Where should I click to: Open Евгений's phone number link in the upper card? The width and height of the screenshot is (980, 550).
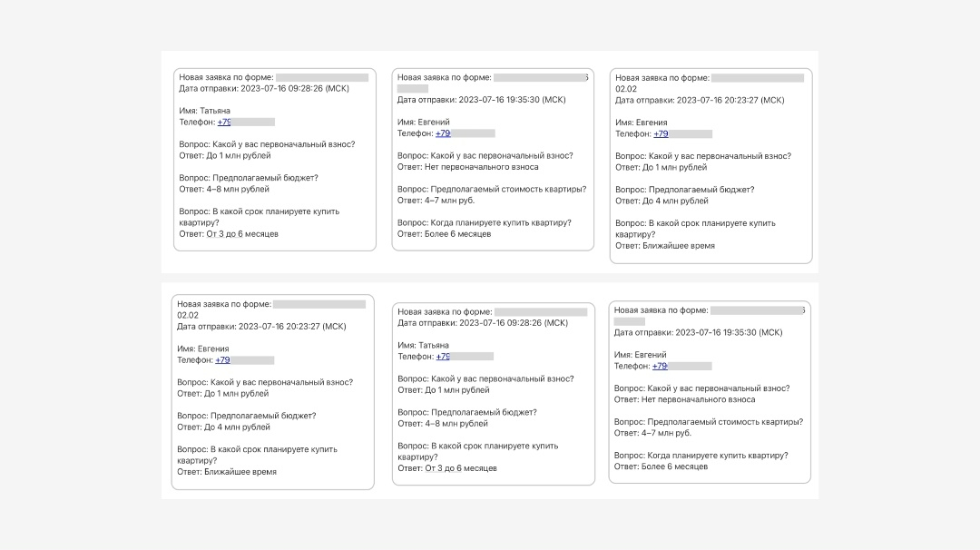(x=443, y=133)
